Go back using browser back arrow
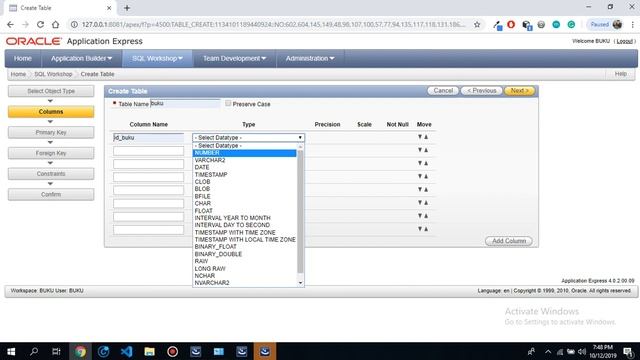 [x=10, y=24]
